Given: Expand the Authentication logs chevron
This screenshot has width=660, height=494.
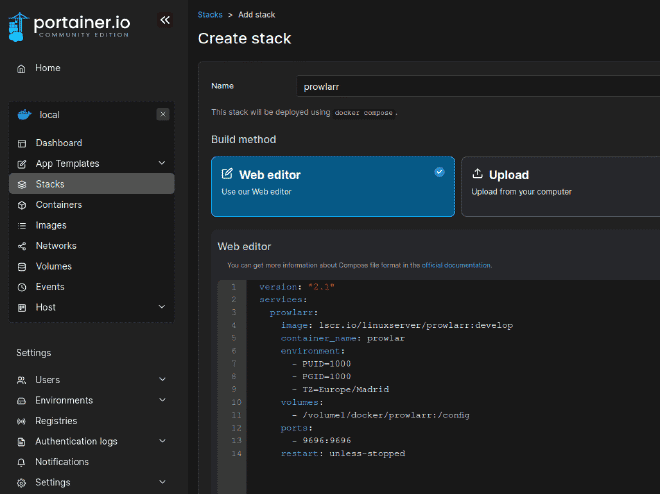Looking at the screenshot, I should [x=162, y=441].
